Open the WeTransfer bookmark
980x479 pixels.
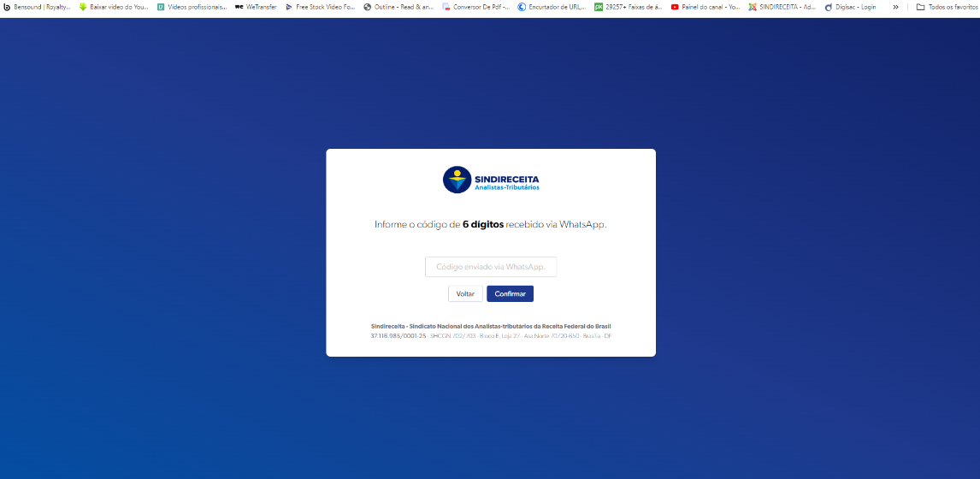[256, 7]
